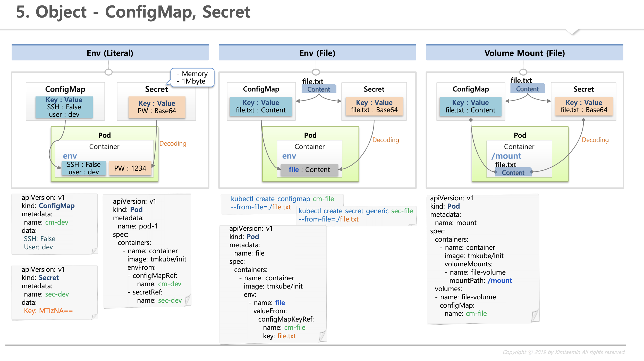Viewport: 644px width, 361px height.
Task: Click the '- configMapRef:' line in the pod-1 YAML
Action: coord(152,276)
